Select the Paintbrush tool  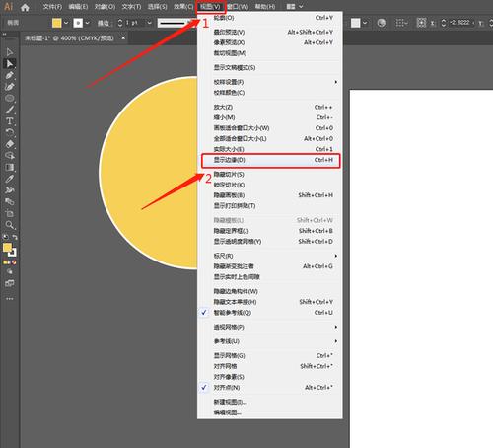tap(9, 110)
